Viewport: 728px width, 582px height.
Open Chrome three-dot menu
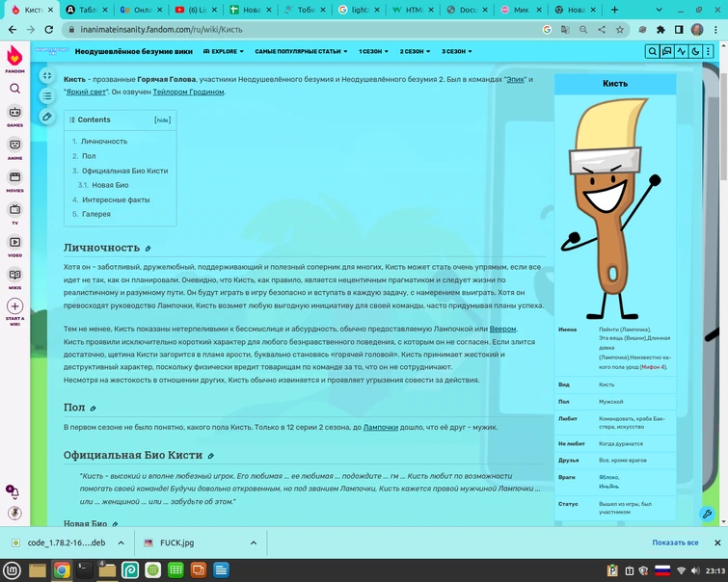(715, 30)
